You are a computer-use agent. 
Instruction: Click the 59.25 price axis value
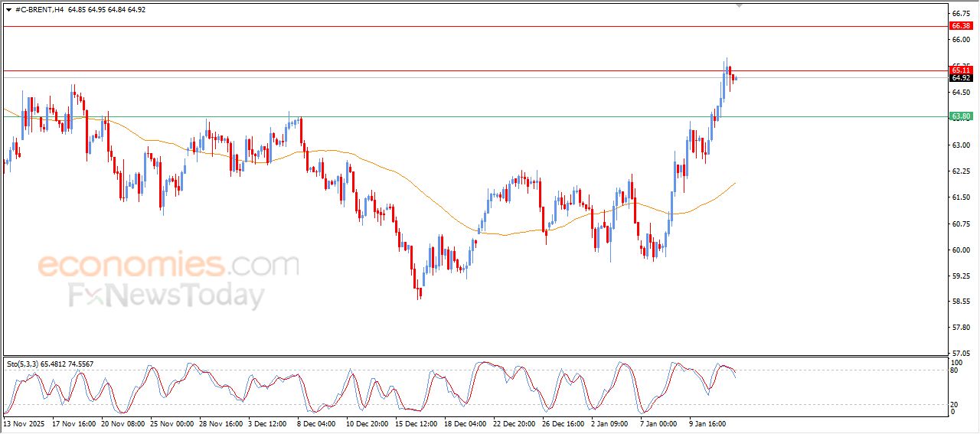click(x=961, y=276)
